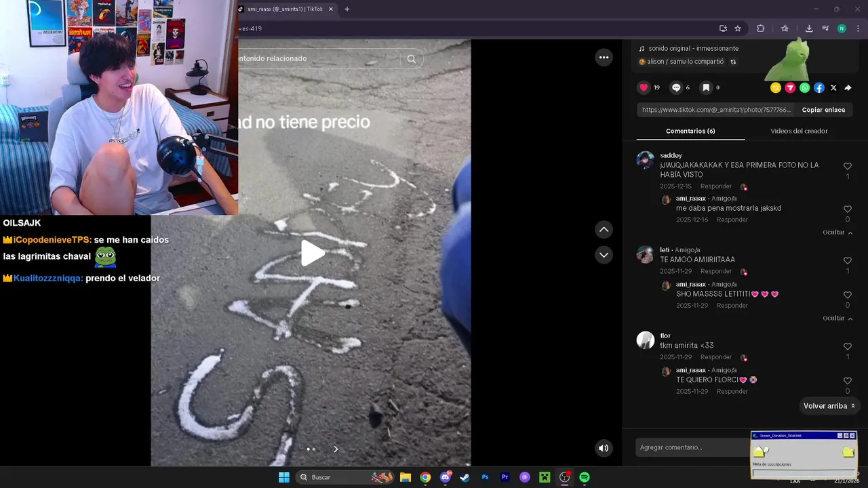Click Volver arriba to return to top
Image resolution: width=868 pixels, height=488 pixels.
point(829,406)
